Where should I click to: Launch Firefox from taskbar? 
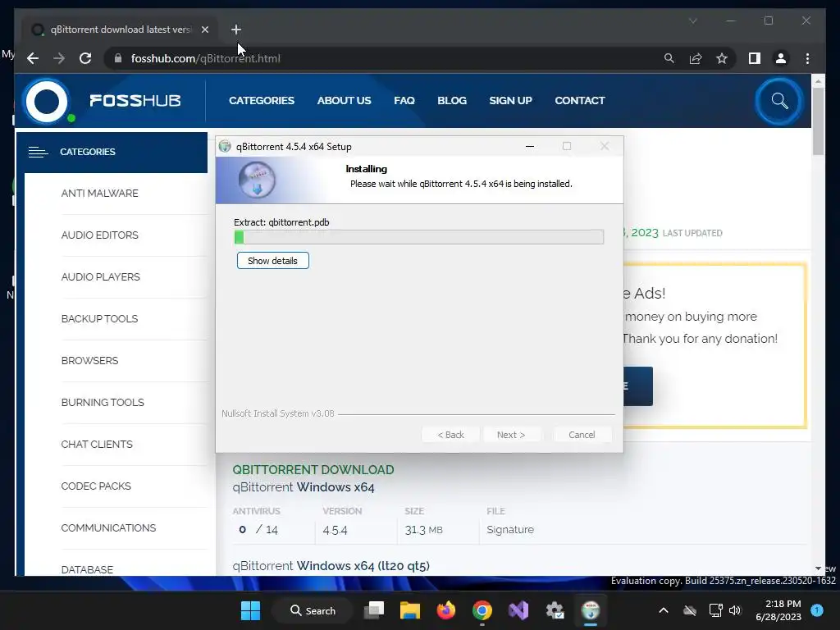pyautogui.click(x=445, y=610)
